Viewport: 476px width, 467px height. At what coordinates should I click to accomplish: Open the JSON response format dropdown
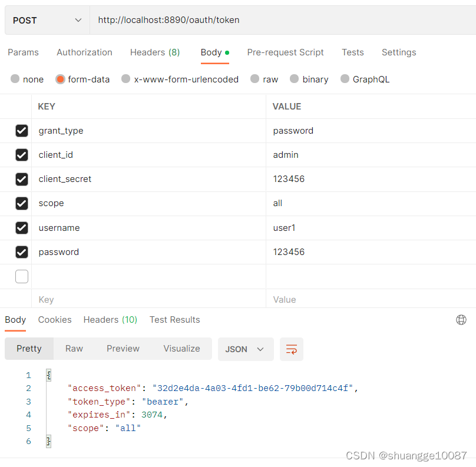(246, 349)
